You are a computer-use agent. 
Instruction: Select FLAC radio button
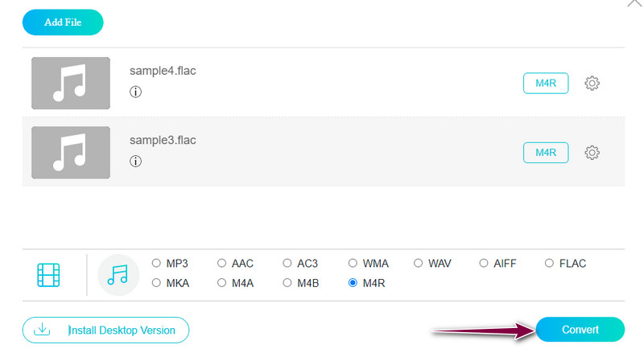pos(550,263)
